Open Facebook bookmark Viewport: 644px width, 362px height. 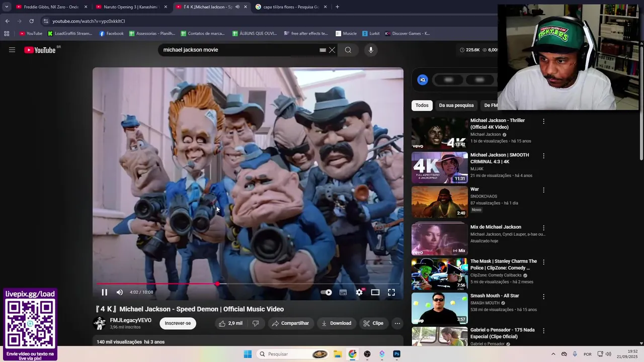click(x=112, y=34)
